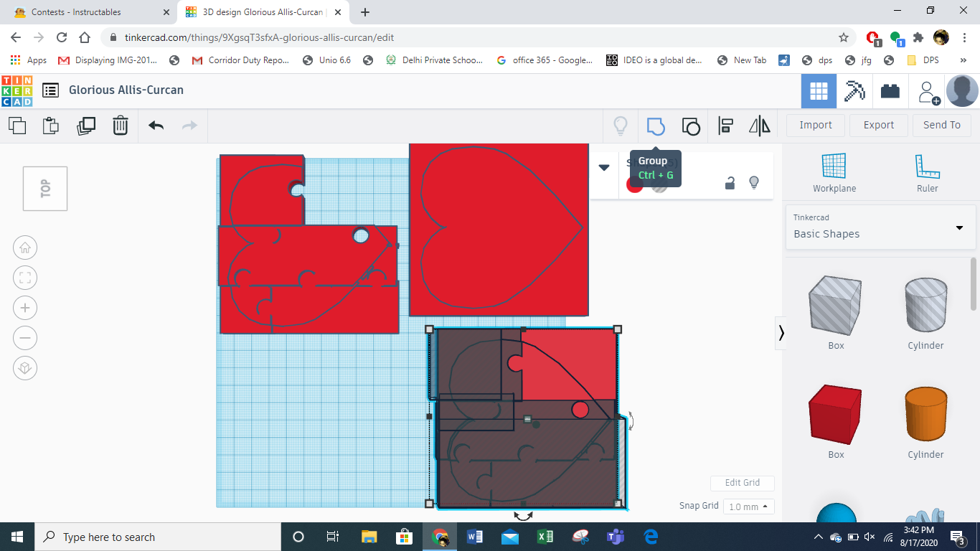Switch to orthographic view
Viewport: 980px width, 551px height.
(x=25, y=368)
